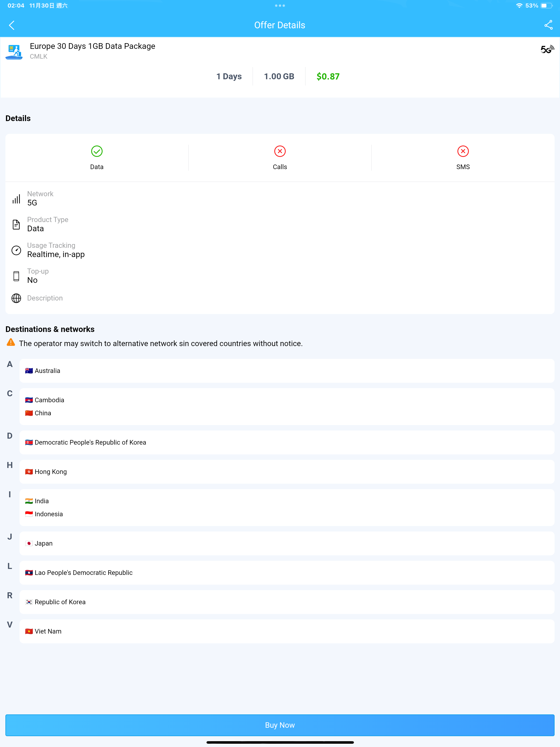Tap the 1 Days validity text
Viewport: 560px width, 747px height.
tap(229, 76)
